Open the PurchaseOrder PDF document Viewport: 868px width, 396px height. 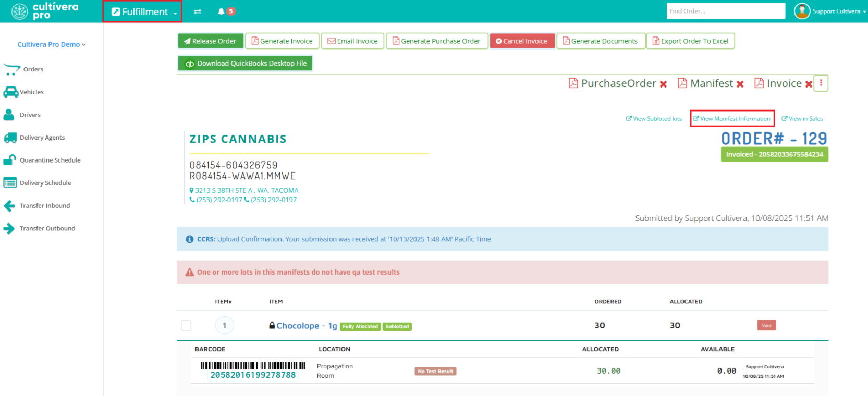(x=612, y=83)
